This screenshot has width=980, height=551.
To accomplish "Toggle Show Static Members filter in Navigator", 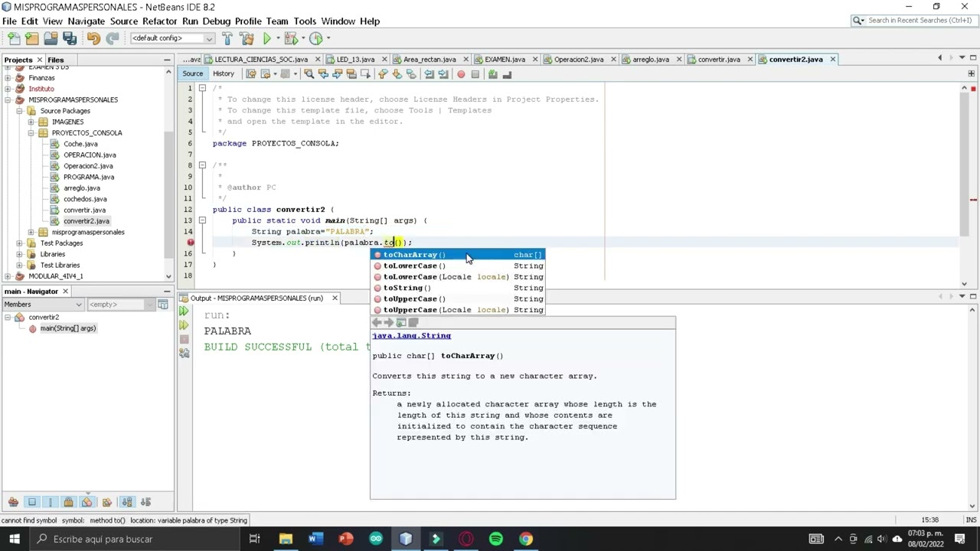I will coord(50,502).
